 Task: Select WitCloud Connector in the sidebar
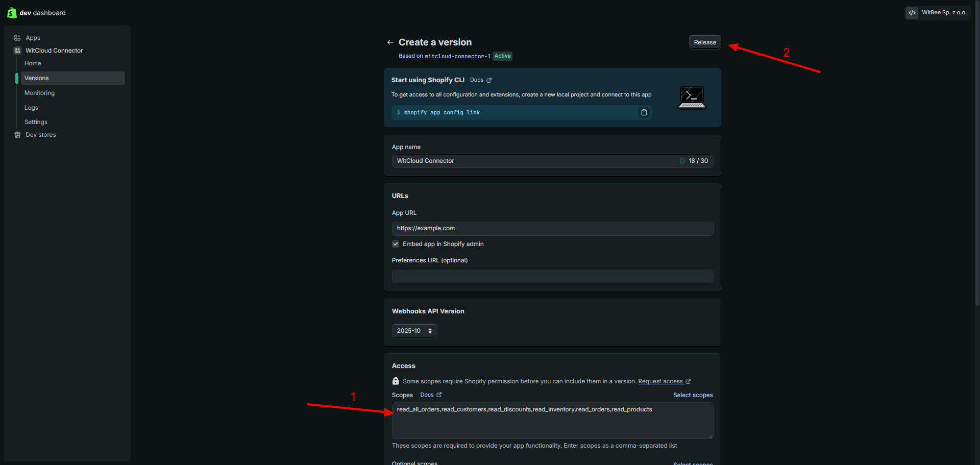coord(54,51)
